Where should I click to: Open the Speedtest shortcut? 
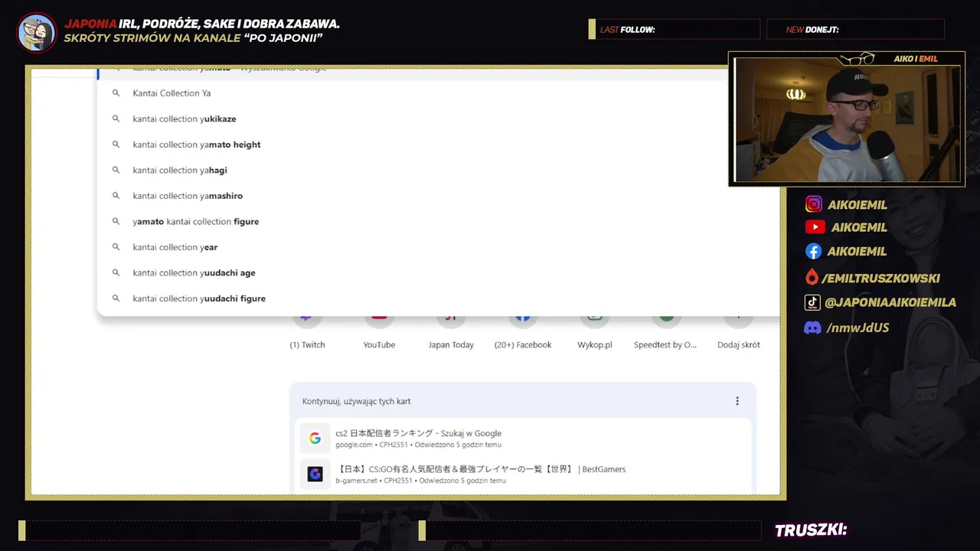tap(666, 333)
